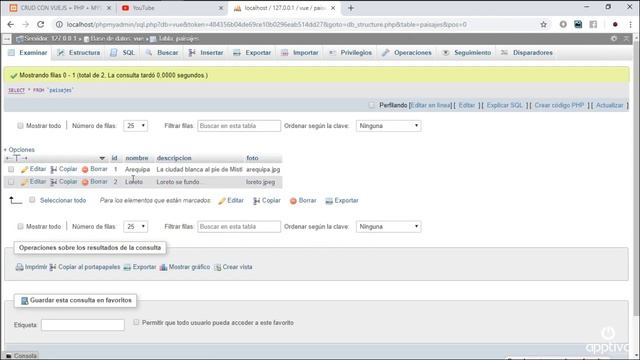Open the Examinar tab

(28, 53)
